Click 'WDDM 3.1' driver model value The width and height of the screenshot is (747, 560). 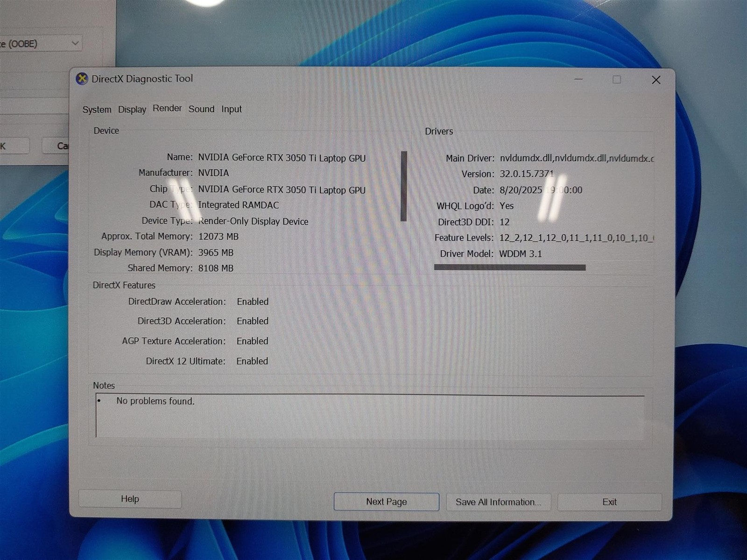(x=521, y=254)
